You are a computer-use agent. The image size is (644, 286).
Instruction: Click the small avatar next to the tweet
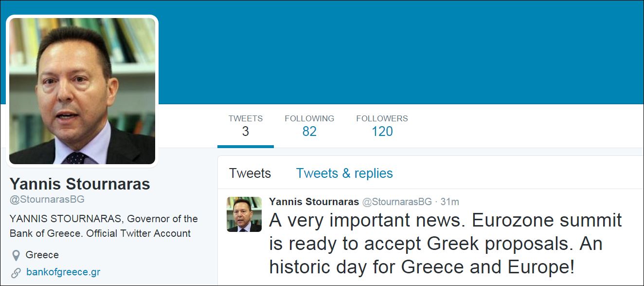pyautogui.click(x=244, y=214)
